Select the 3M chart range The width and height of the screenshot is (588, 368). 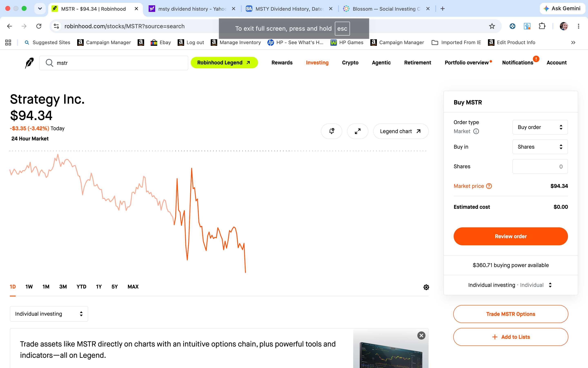[x=63, y=287]
